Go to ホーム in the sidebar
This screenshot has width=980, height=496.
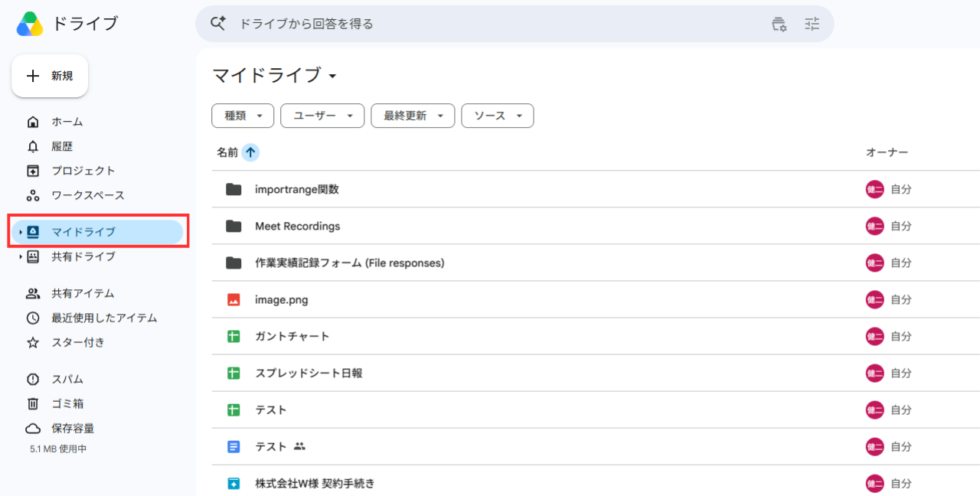coord(67,122)
